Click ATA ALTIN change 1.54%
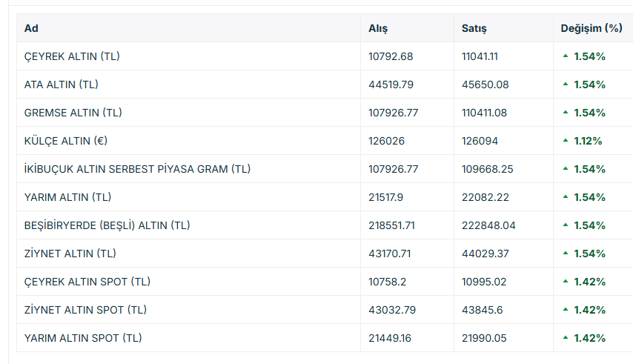 click(589, 85)
